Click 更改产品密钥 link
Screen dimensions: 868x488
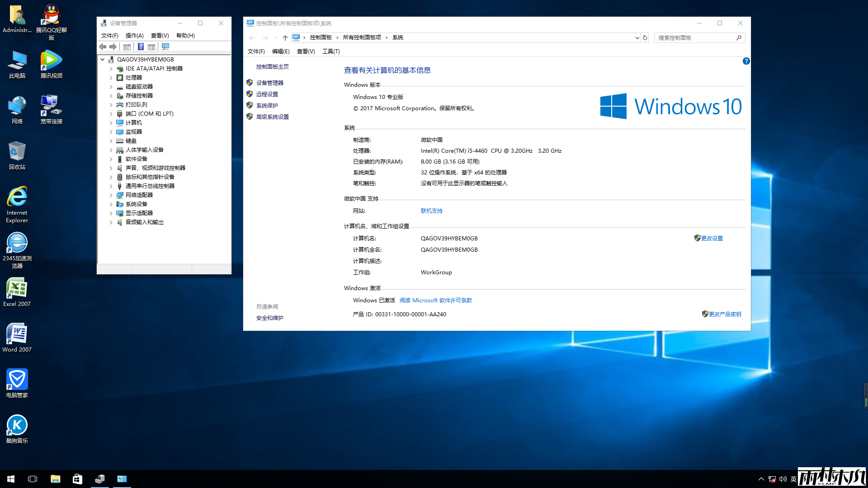tap(725, 314)
